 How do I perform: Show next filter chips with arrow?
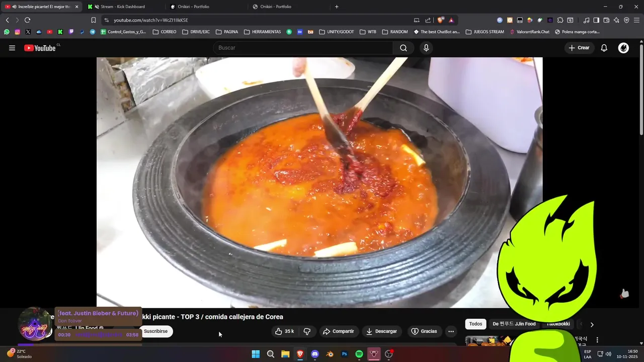pos(592,325)
